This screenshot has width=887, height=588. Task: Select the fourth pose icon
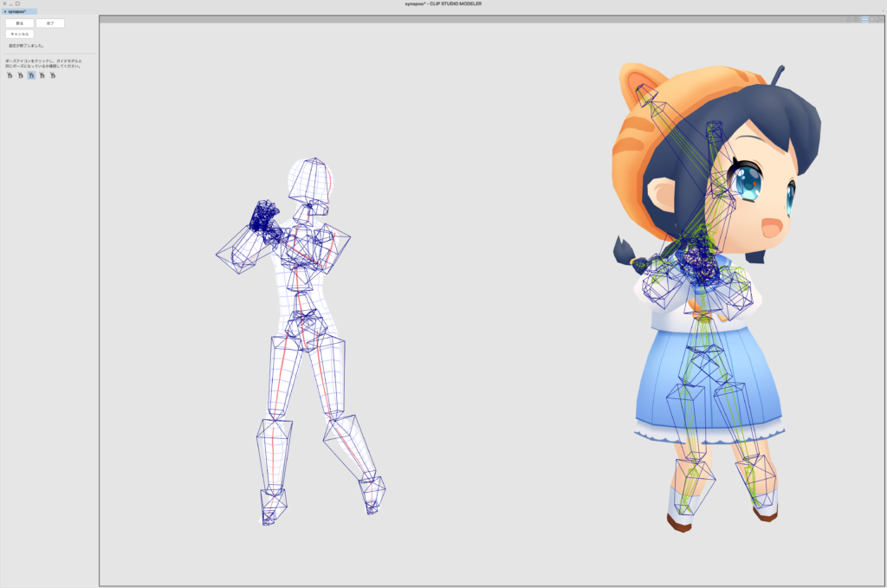42,75
